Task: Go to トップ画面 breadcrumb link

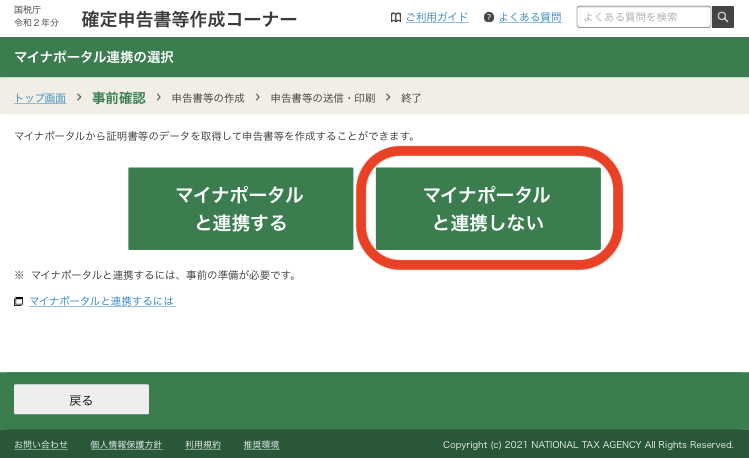Action: pos(40,98)
